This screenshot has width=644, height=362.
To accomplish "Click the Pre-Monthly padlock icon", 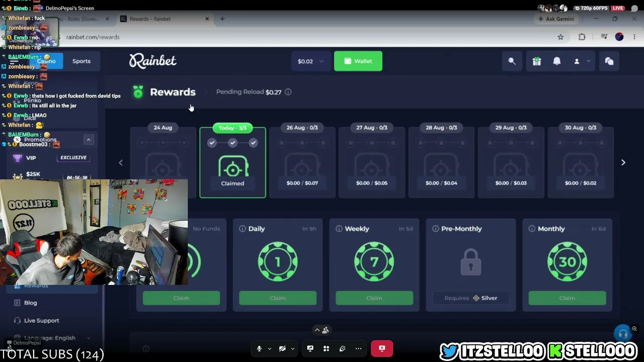I will point(470,261).
